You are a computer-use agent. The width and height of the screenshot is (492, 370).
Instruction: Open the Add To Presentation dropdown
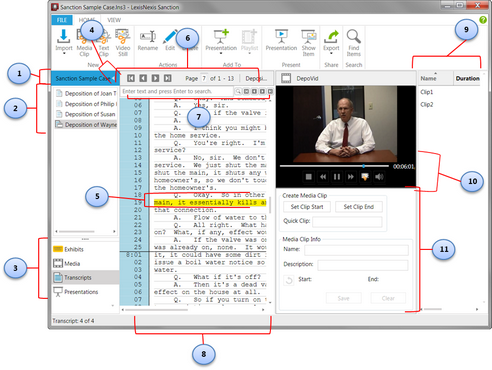click(x=221, y=54)
